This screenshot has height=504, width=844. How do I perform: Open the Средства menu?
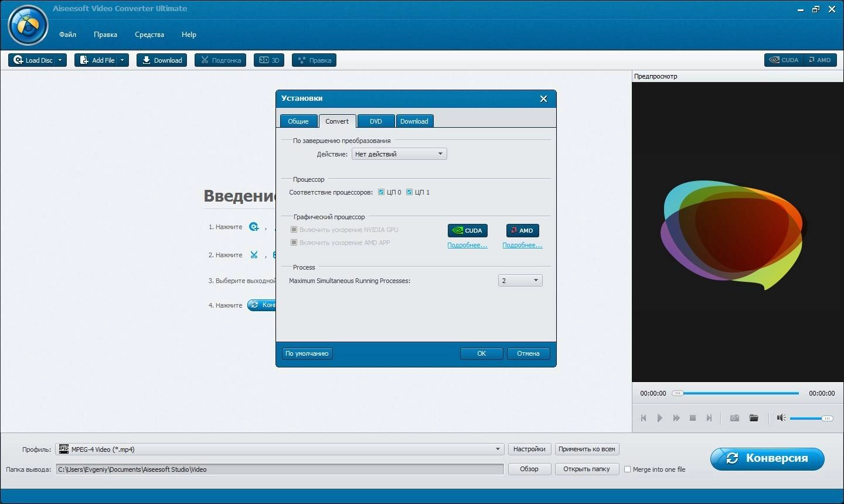[149, 35]
